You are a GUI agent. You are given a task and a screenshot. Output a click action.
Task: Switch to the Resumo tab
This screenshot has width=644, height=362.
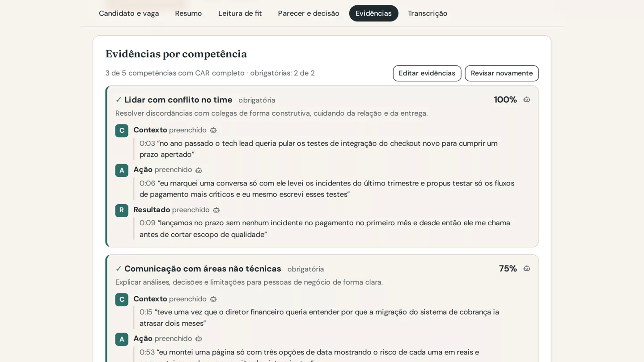pos(188,13)
